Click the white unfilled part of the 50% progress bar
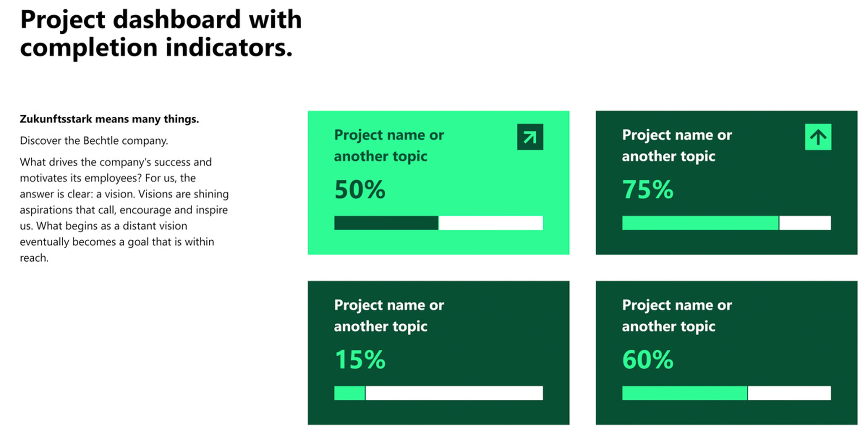The height and width of the screenshot is (434, 868). tap(491, 223)
